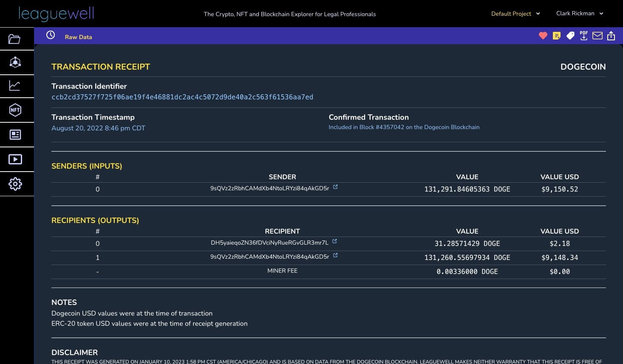This screenshot has height=364, width=623.
Task: Tag this receipt with the tag icon
Action: [x=570, y=36]
